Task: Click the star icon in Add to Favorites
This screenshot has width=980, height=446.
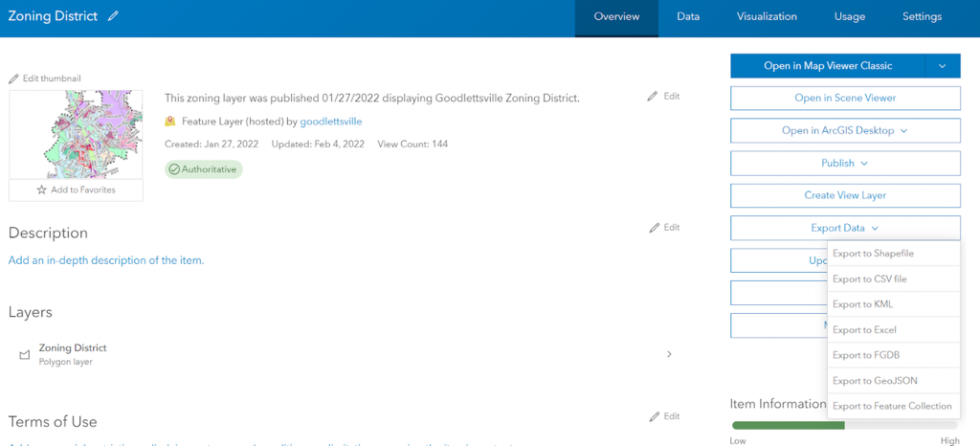Action: [41, 190]
